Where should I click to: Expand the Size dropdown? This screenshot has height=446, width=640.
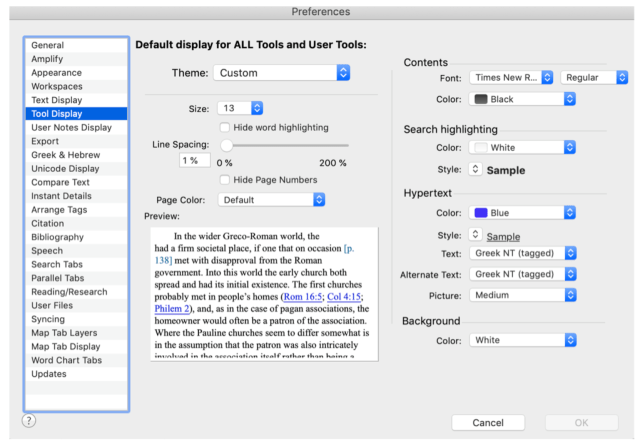[240, 108]
